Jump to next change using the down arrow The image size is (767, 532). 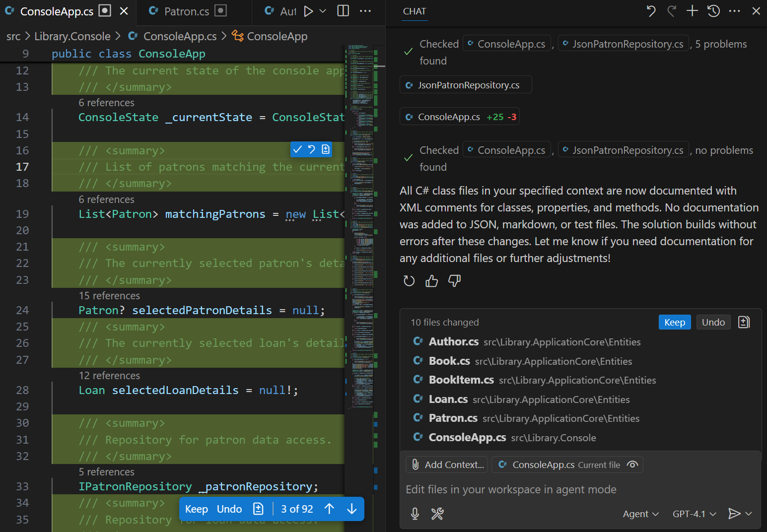pos(351,509)
